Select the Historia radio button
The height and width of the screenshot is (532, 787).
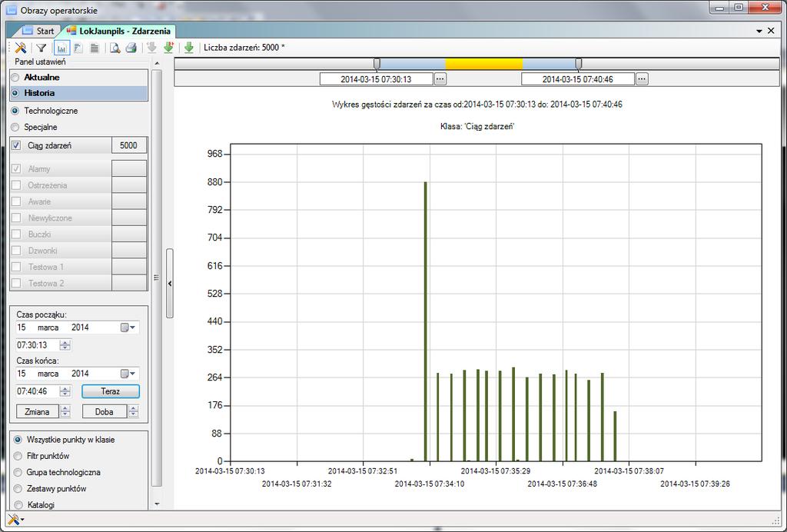15,93
